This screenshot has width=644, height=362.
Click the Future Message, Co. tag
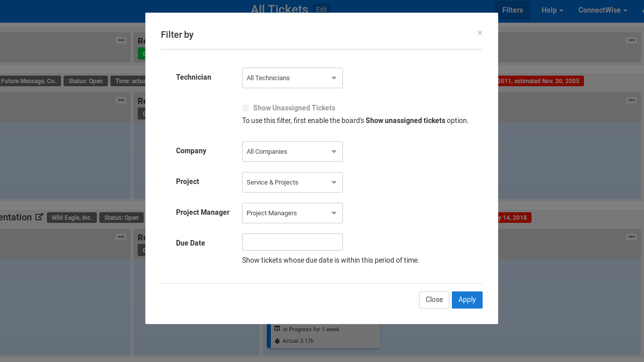[29, 81]
